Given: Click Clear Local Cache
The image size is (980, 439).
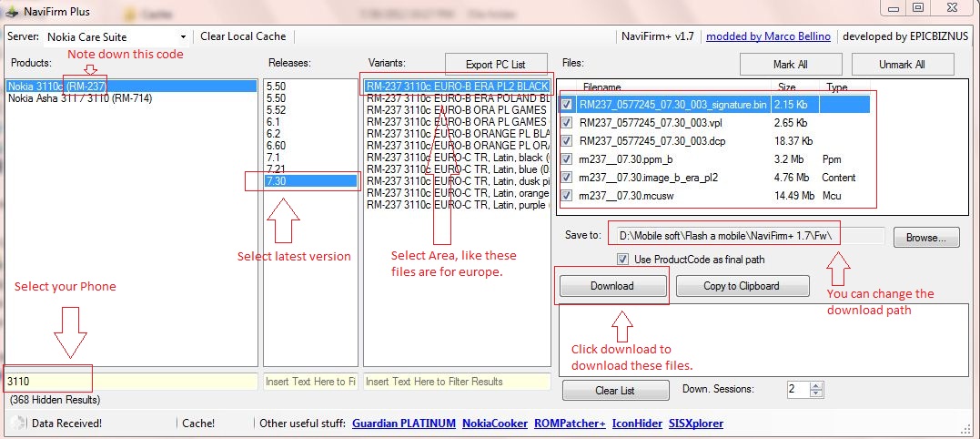Looking at the screenshot, I should 243,36.
